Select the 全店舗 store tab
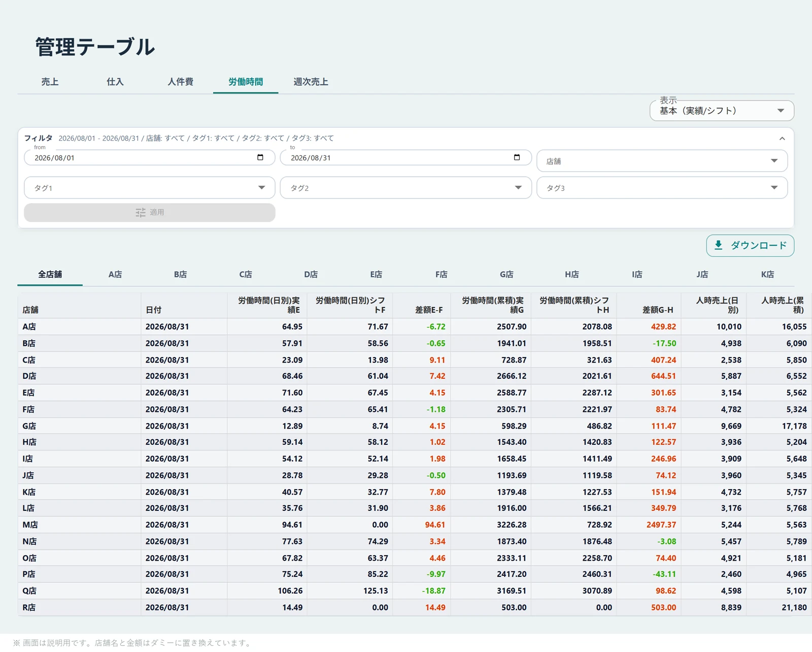This screenshot has height=652, width=812. [50, 274]
